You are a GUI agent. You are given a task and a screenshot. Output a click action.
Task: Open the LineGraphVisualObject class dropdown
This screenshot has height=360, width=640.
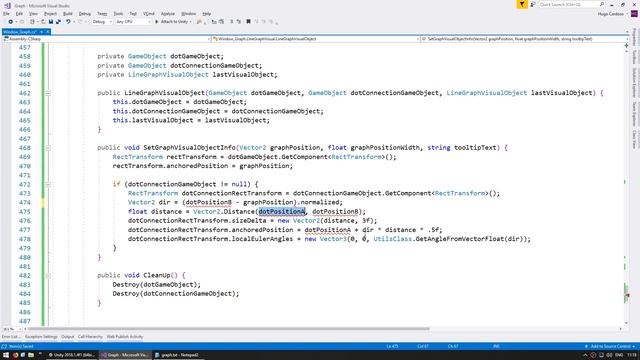point(316,39)
